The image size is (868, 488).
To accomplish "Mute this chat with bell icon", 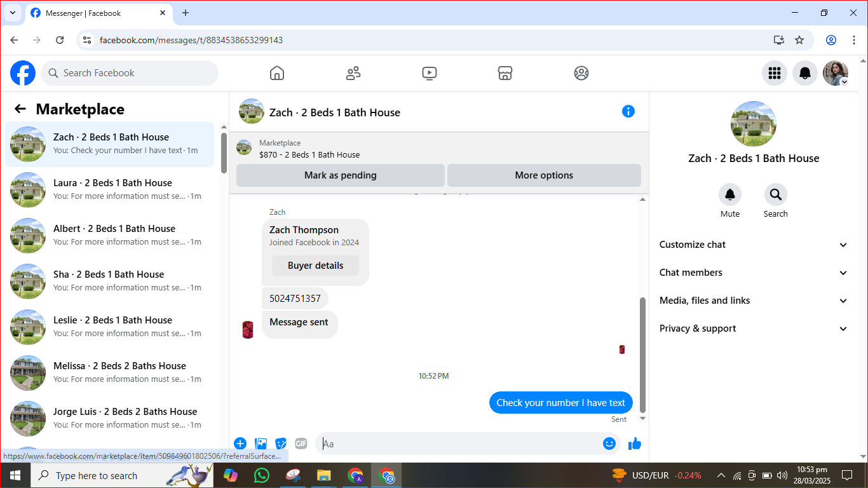I will tap(730, 194).
